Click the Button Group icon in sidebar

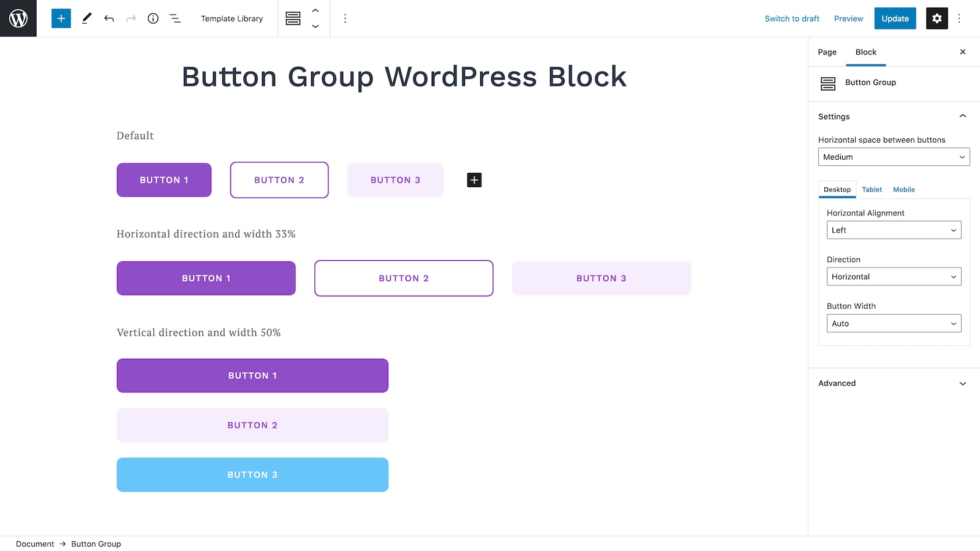[x=828, y=83]
